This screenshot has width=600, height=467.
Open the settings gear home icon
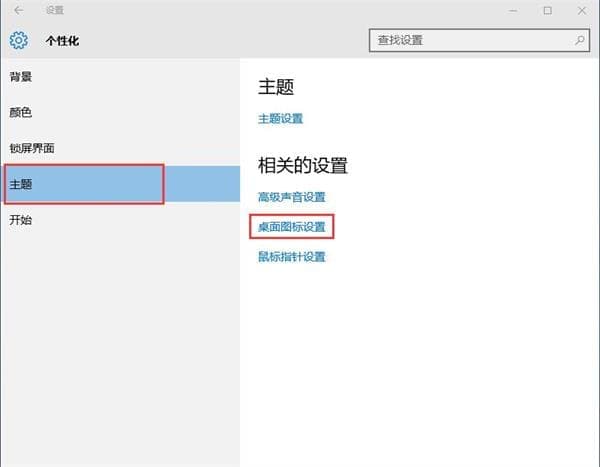18,40
